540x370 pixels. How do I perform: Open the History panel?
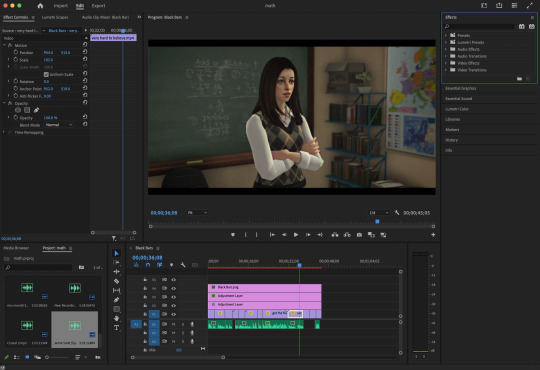(x=451, y=140)
